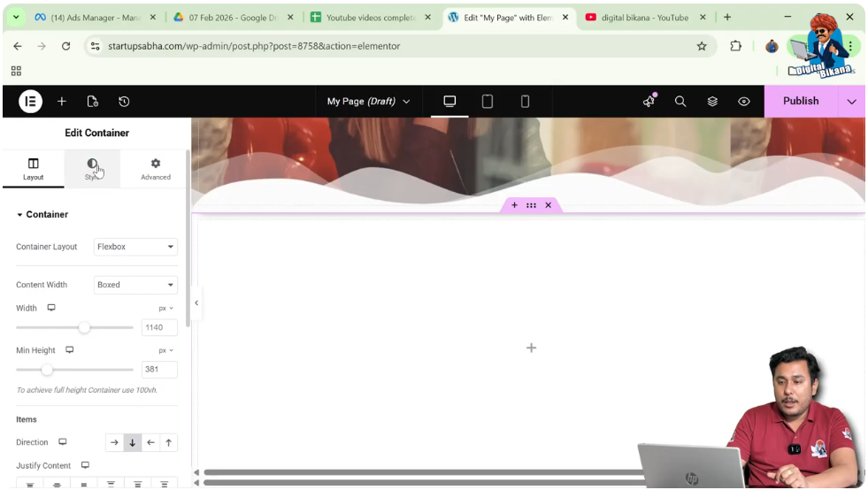Switch to tablet responsive view
The image size is (868, 490).
(x=488, y=102)
